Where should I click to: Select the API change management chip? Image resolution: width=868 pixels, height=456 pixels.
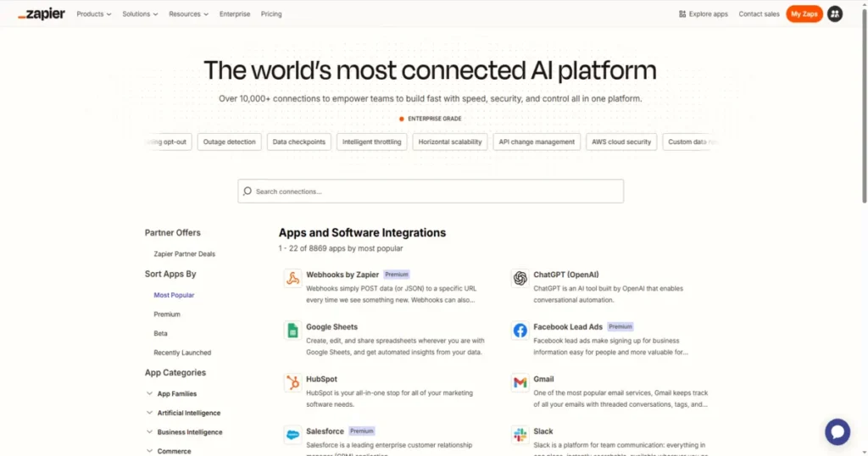[x=537, y=142]
